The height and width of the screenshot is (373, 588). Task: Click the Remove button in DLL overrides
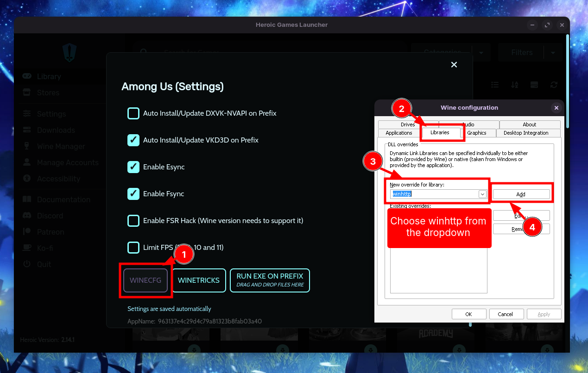[x=521, y=229]
